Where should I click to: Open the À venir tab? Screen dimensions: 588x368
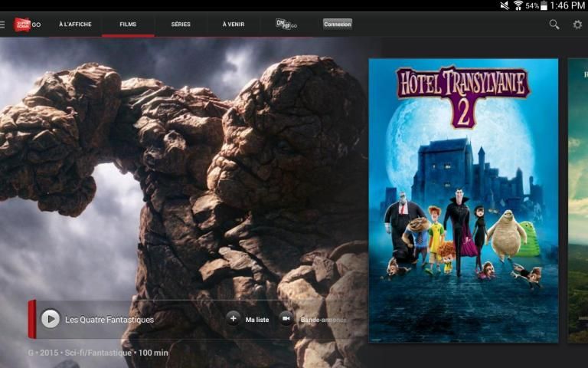(234, 25)
